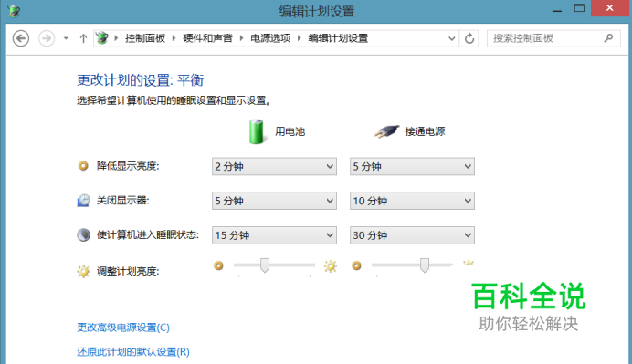Viewport: 632px width, 364px height.
Task: Click plugged-in brightness slider thumb
Action: (x=425, y=265)
